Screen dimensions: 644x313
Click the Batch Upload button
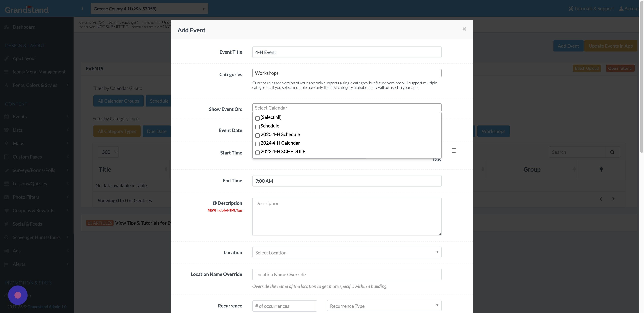[x=587, y=68]
